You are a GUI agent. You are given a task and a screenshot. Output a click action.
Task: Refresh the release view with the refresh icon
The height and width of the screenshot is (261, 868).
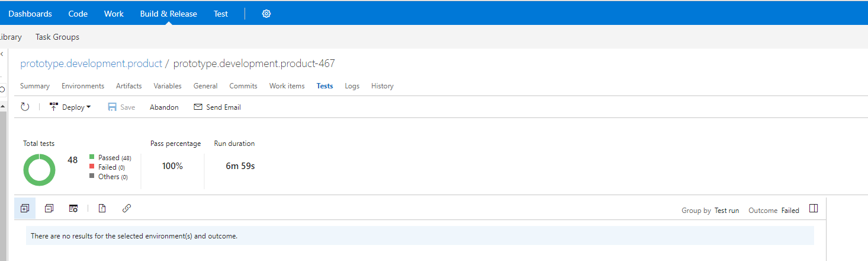pos(25,107)
